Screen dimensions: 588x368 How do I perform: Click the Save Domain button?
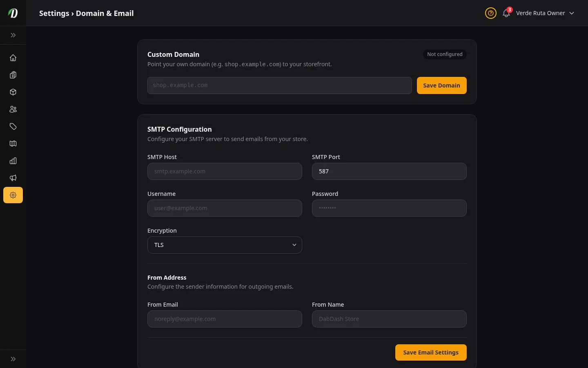tap(441, 85)
